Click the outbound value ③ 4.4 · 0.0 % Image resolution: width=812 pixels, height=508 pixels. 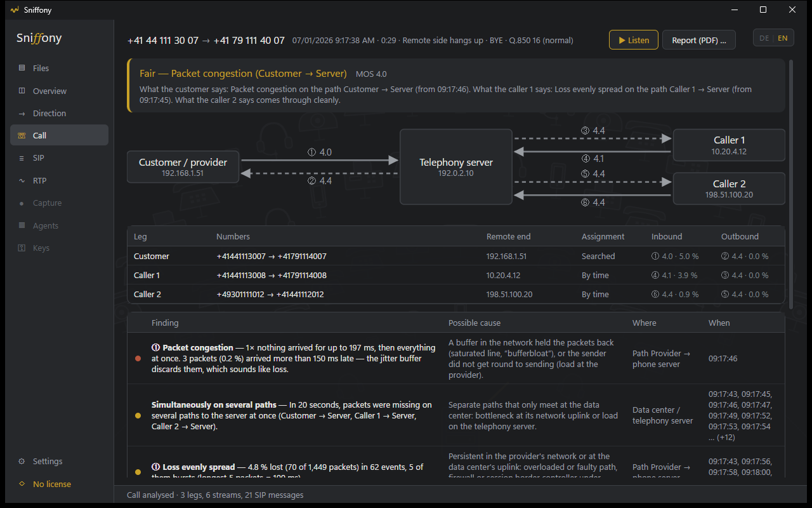coord(745,276)
